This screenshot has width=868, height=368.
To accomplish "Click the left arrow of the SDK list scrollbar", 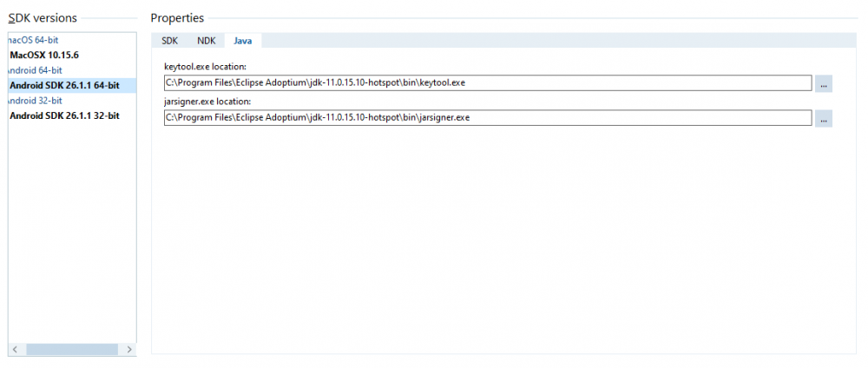I will click(x=16, y=350).
